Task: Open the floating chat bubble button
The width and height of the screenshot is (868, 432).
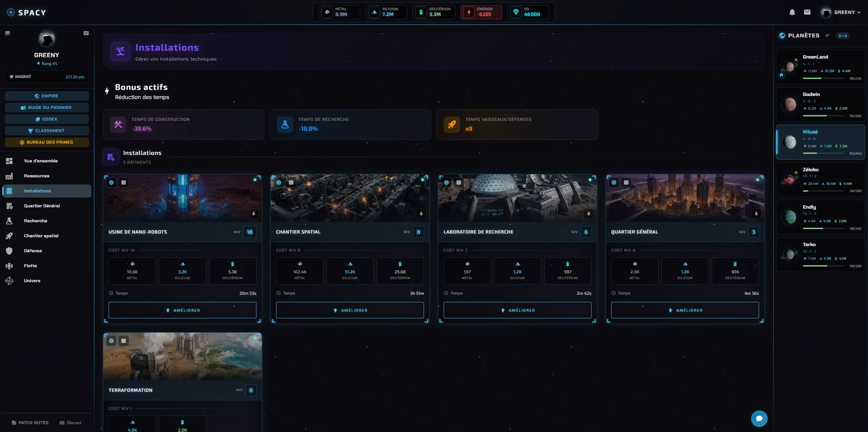Action: 759,418
